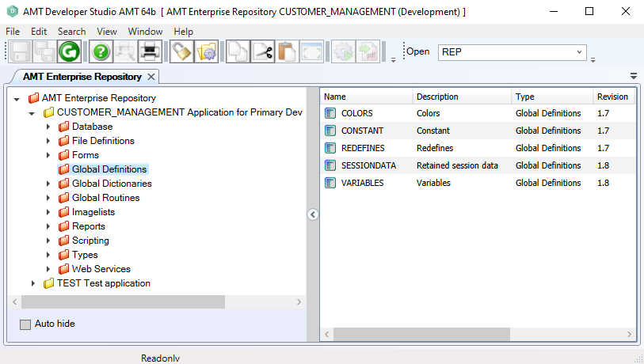Click the Copy toolbar icon
Viewport: 644px width, 364px height.
[x=238, y=52]
